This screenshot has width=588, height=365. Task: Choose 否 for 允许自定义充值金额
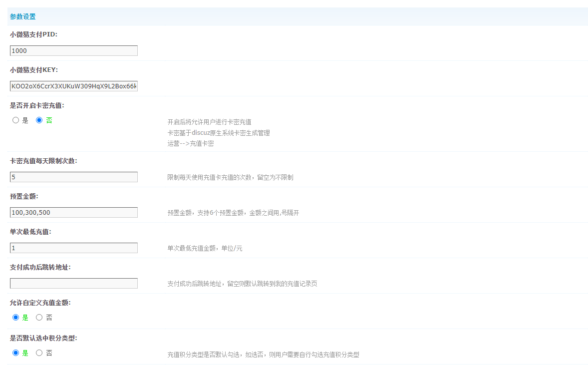(39, 318)
